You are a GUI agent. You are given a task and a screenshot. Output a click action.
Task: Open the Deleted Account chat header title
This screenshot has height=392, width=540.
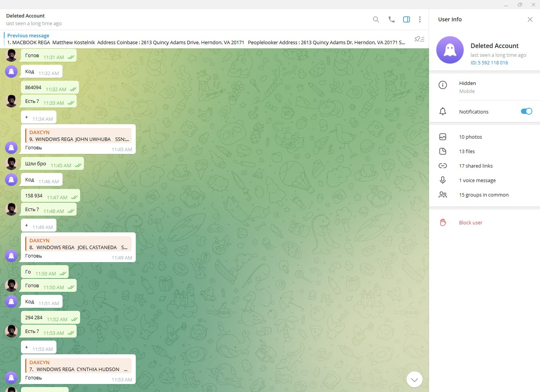coord(26,16)
